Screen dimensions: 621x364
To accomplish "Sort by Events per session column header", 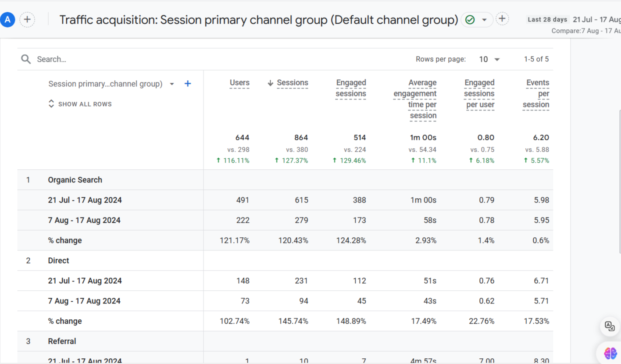I will pyautogui.click(x=536, y=94).
